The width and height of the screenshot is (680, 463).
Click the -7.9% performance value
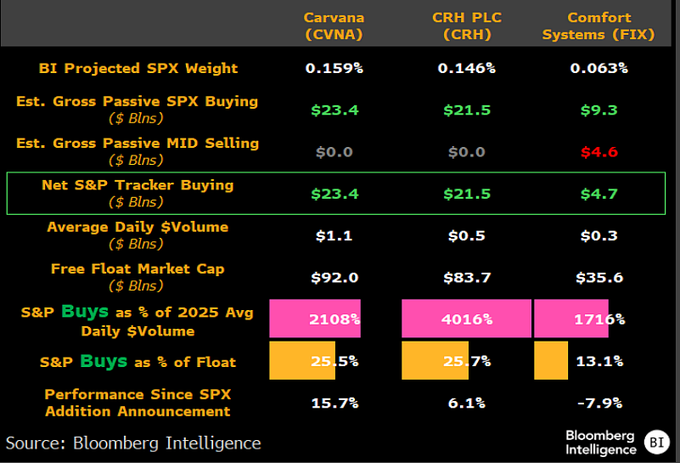coord(597,402)
